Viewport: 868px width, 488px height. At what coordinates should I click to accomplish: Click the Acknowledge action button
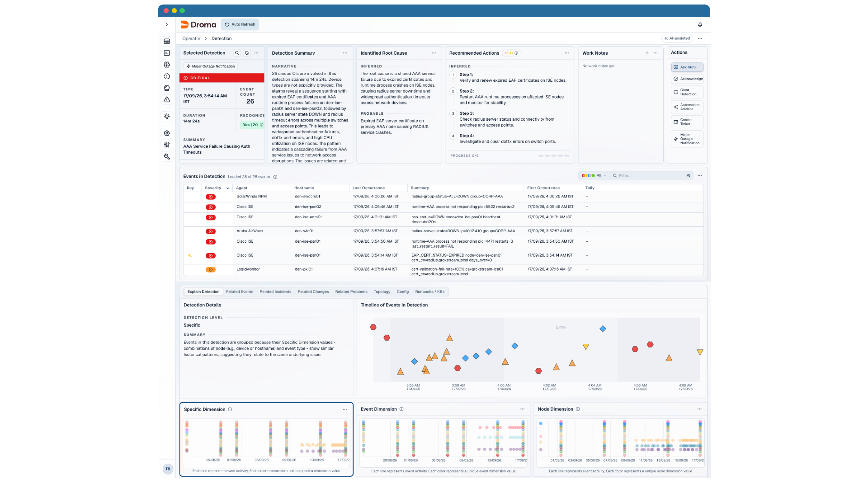click(687, 79)
